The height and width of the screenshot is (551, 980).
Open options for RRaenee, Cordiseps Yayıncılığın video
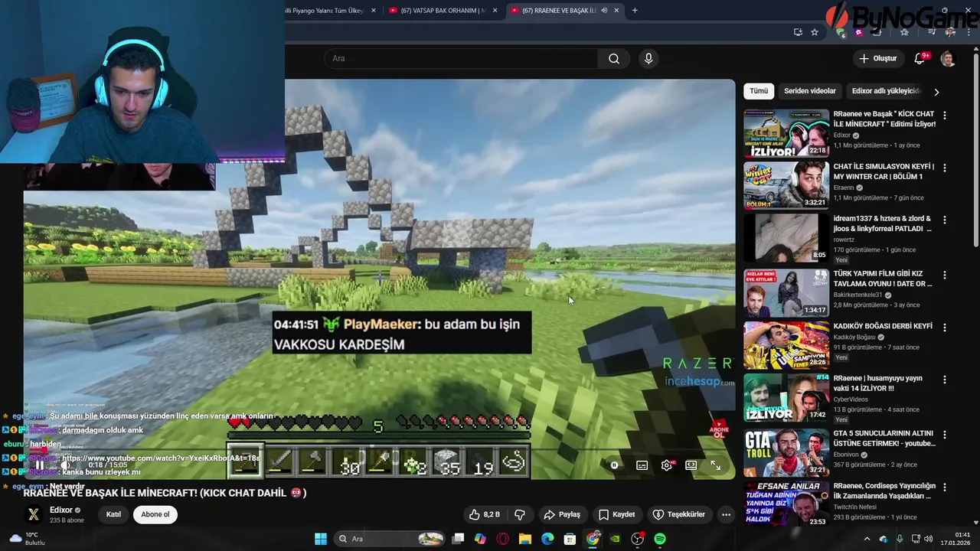(x=945, y=487)
